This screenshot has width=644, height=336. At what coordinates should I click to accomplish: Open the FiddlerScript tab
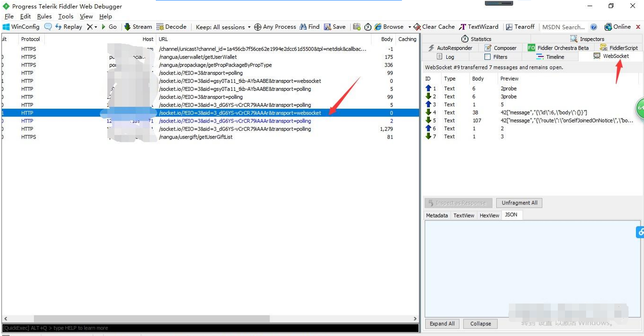619,48
